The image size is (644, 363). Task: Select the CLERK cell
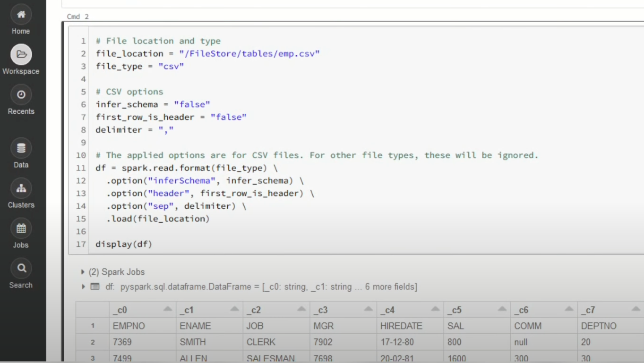pyautogui.click(x=276, y=342)
